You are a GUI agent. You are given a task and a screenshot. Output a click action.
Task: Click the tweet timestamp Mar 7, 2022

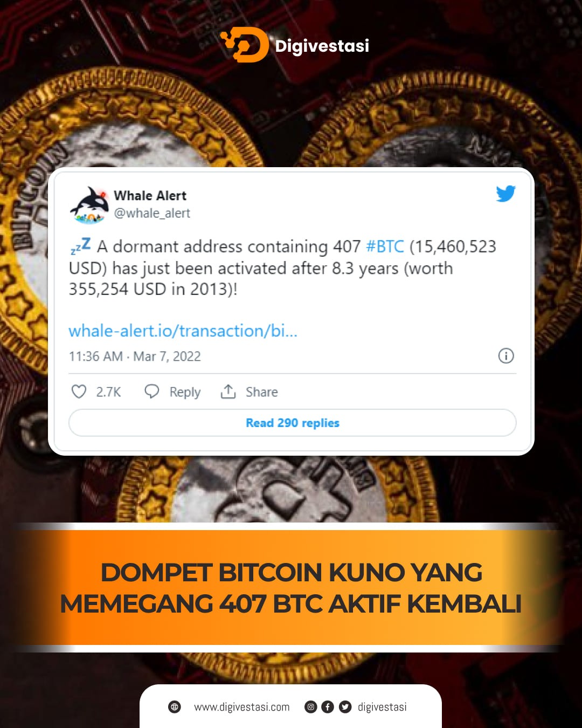pos(167,356)
